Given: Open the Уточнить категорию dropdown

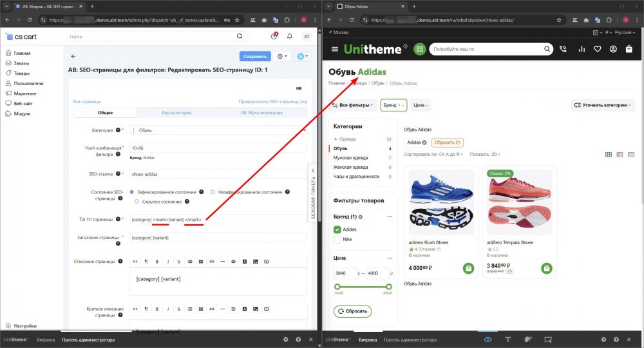Looking at the screenshot, I should 603,104.
